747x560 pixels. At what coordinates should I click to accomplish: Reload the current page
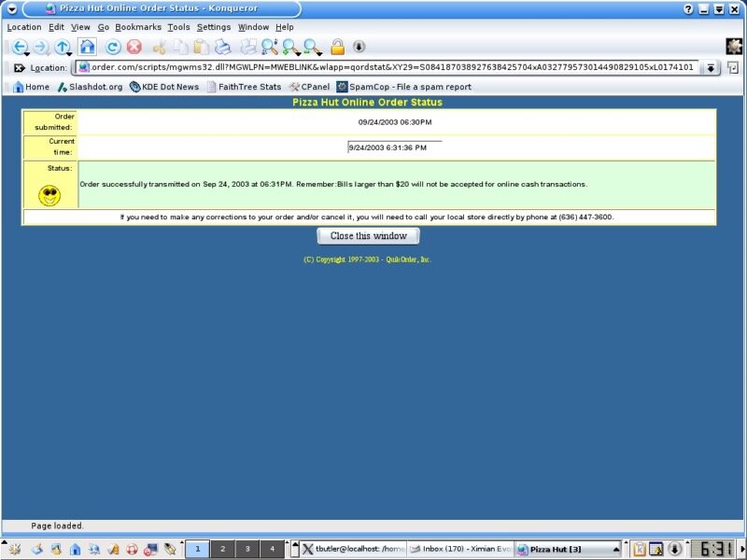[x=113, y=47]
